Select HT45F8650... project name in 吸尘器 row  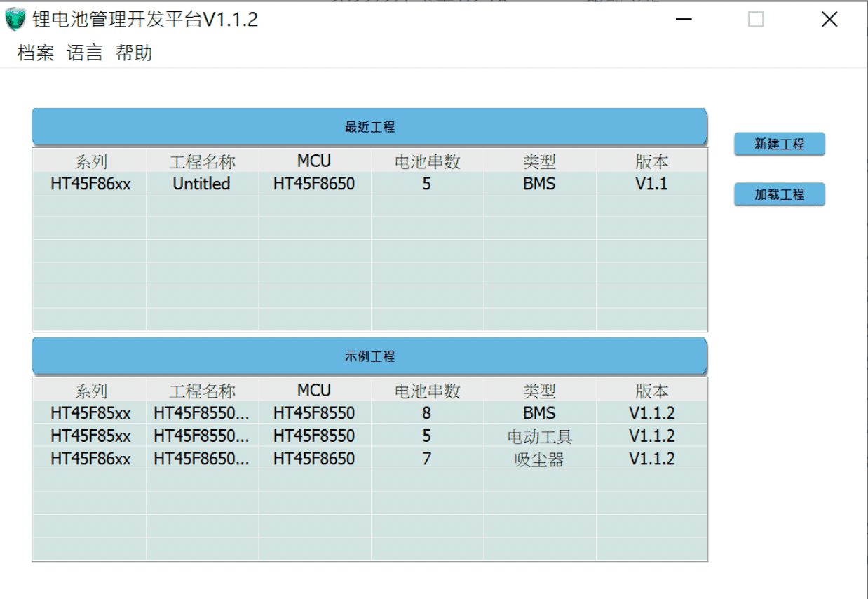[x=203, y=458]
